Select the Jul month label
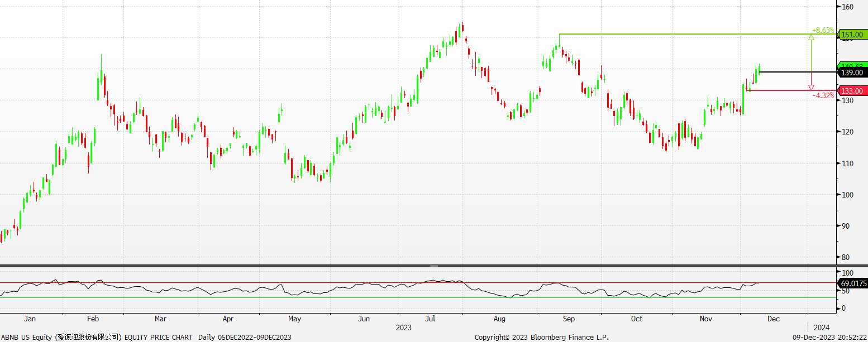868x342 pixels. pyautogui.click(x=430, y=319)
